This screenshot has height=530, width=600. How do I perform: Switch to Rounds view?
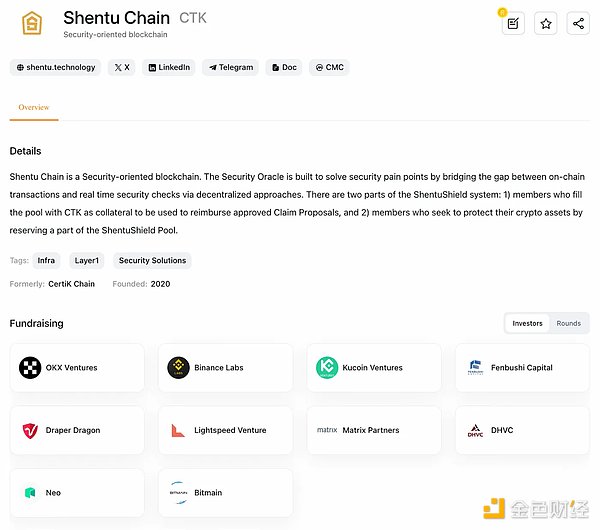pyautogui.click(x=568, y=323)
